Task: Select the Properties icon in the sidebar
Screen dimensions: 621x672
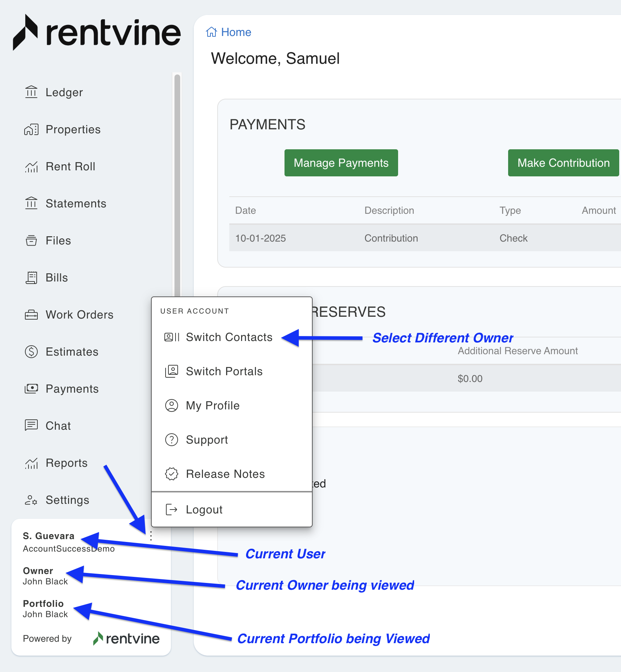Action: tap(31, 129)
